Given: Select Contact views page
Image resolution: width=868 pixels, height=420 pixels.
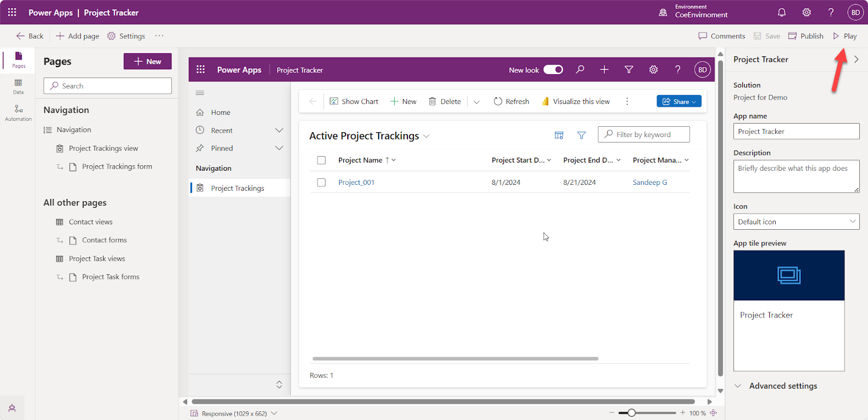Looking at the screenshot, I should [x=91, y=222].
